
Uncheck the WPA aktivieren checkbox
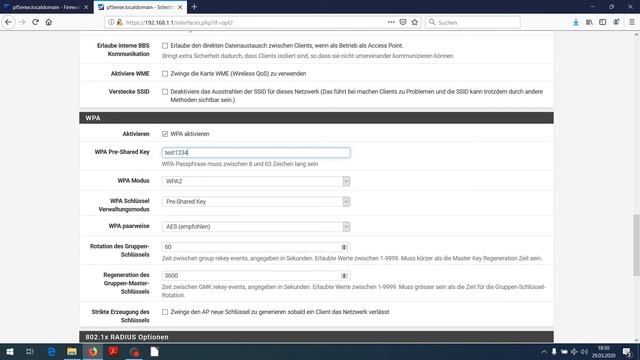tap(165, 134)
